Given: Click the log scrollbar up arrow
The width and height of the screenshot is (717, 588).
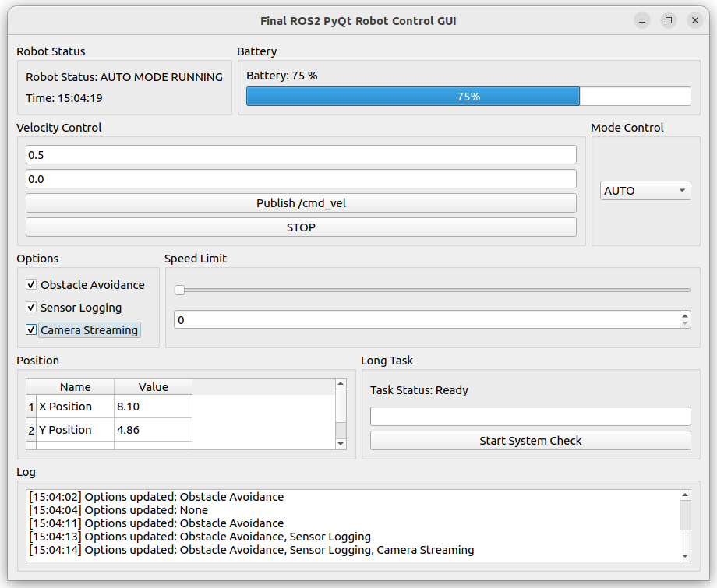Looking at the screenshot, I should [x=685, y=495].
